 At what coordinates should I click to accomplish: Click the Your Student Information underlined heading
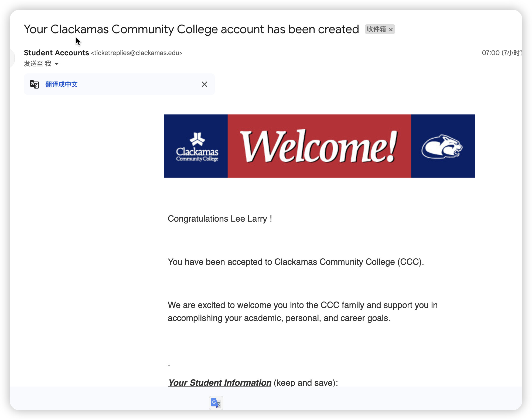coord(219,382)
